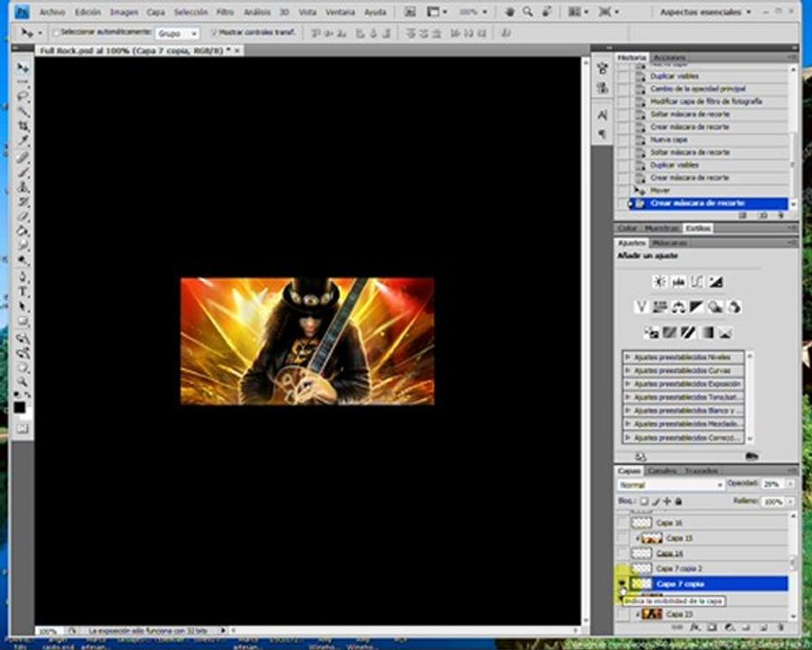Add a Gradient Map adjustment
812x650 pixels.
coord(706,332)
